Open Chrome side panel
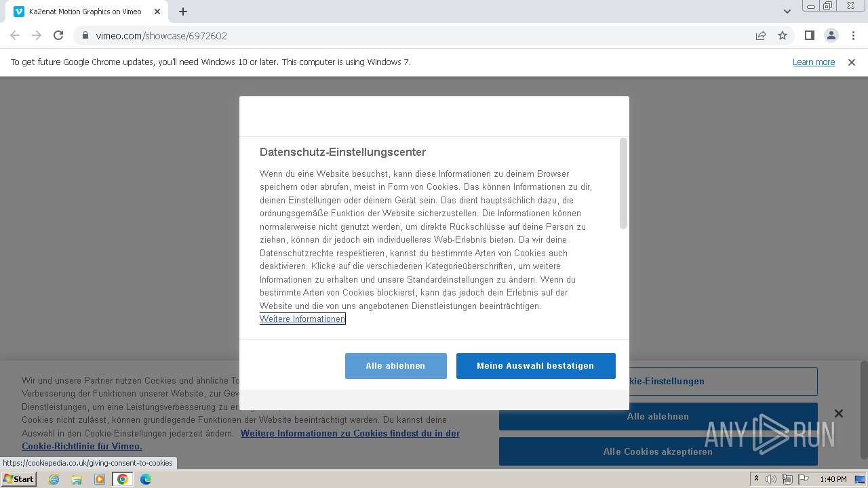Screen dimensions: 868x488 [809, 35]
